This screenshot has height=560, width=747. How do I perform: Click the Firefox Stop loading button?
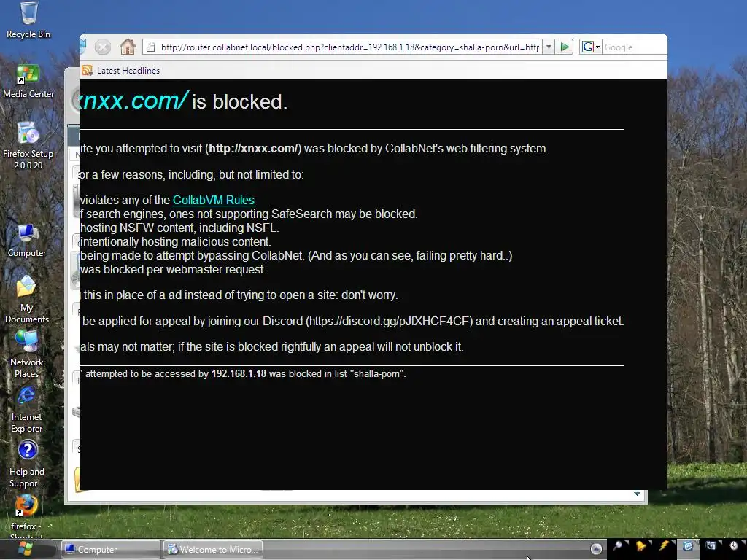[x=102, y=47]
